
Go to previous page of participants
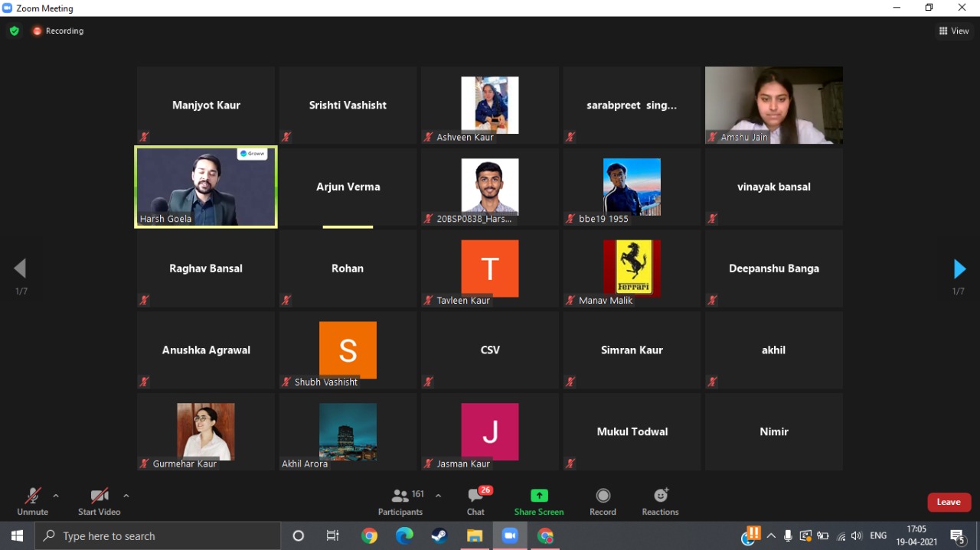(21, 268)
